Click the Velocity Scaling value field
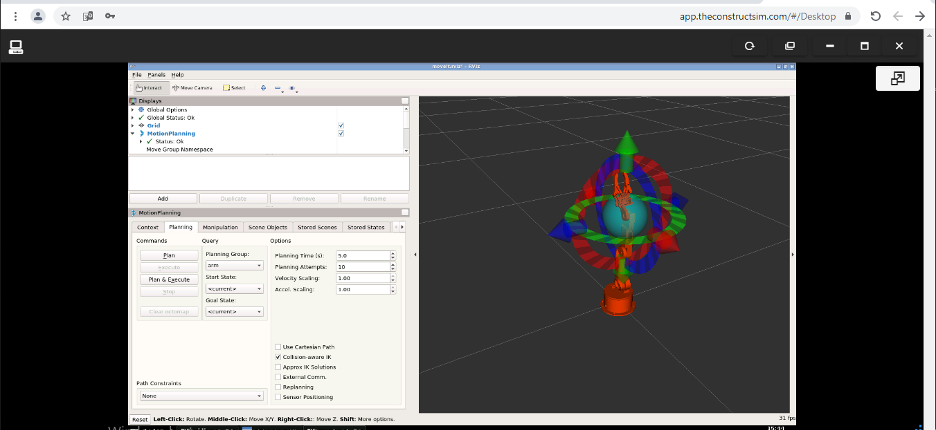The height and width of the screenshot is (430, 936). pos(363,278)
